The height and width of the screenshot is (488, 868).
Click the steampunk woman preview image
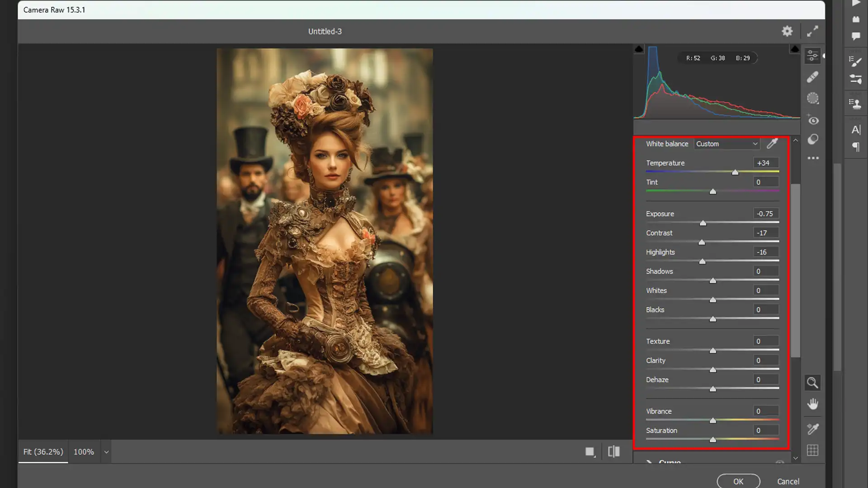click(x=325, y=241)
